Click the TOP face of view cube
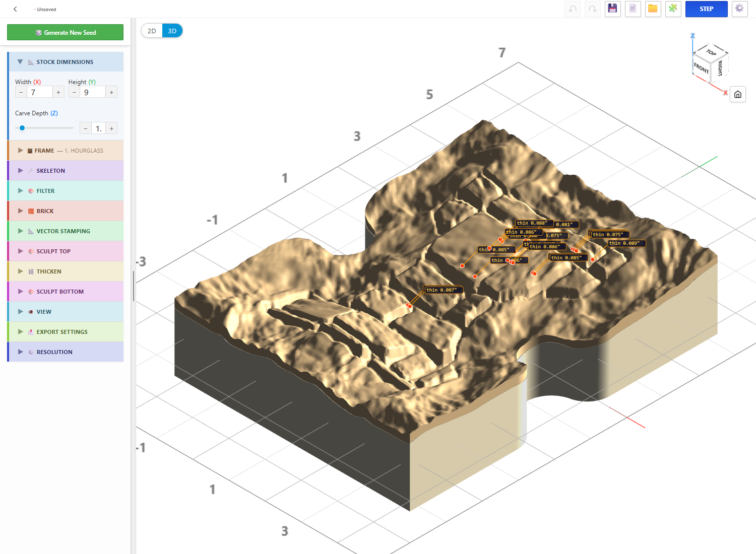This screenshot has width=756, height=554. [x=711, y=52]
